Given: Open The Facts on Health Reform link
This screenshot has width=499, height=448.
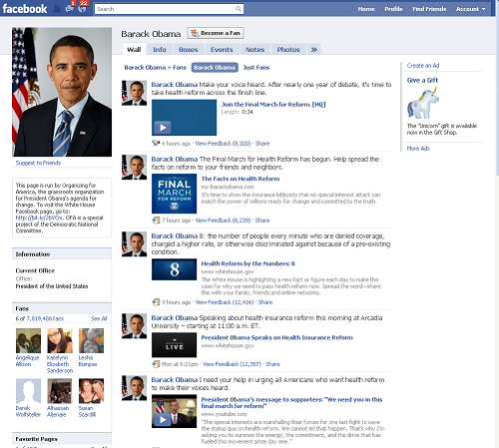Looking at the screenshot, I should (241, 179).
